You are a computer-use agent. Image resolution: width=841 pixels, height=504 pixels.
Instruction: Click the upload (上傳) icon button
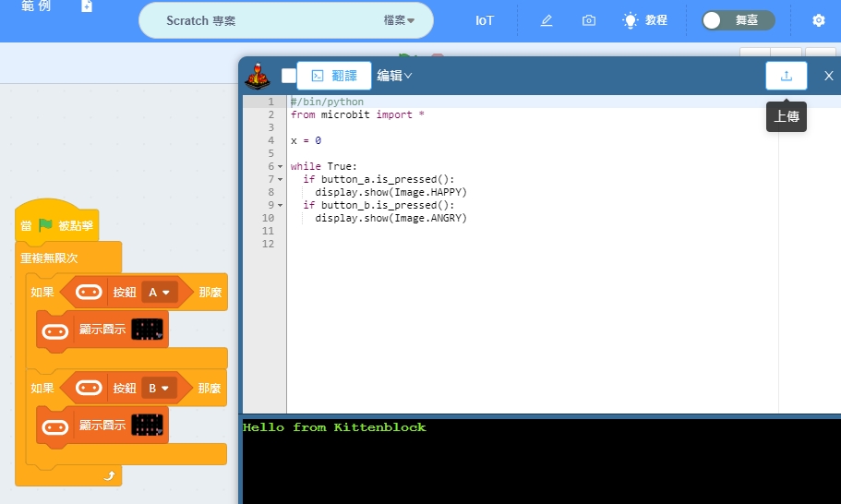(786, 76)
